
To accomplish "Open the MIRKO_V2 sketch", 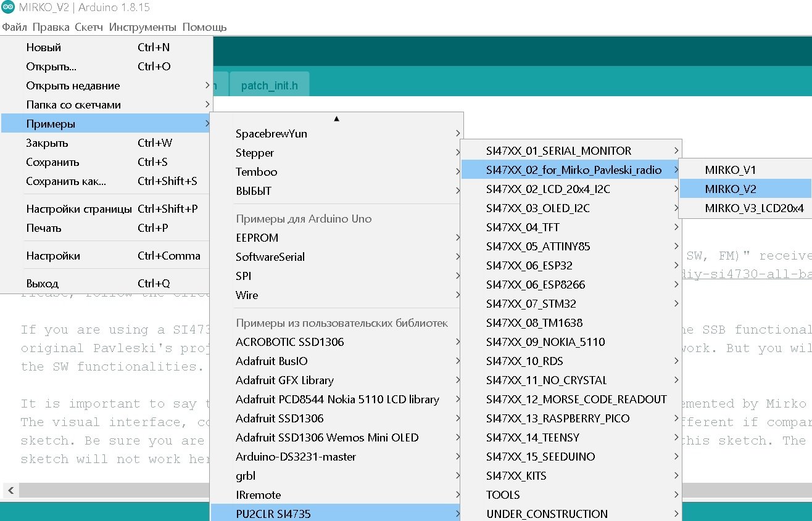I will point(745,189).
